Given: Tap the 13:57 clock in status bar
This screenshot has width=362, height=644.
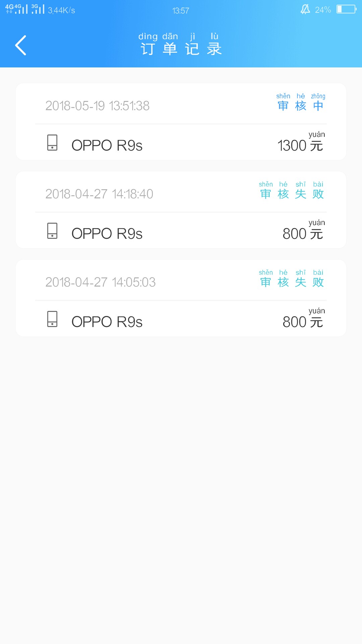Looking at the screenshot, I should pos(181,11).
